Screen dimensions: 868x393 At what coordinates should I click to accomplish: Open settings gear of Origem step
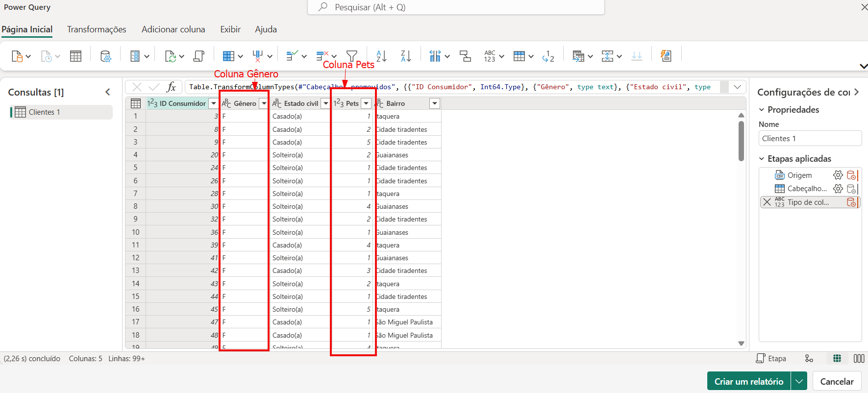[838, 175]
